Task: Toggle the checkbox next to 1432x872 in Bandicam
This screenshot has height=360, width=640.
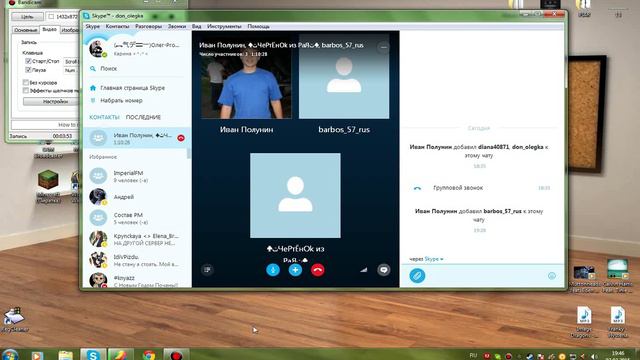Action: [x=51, y=16]
